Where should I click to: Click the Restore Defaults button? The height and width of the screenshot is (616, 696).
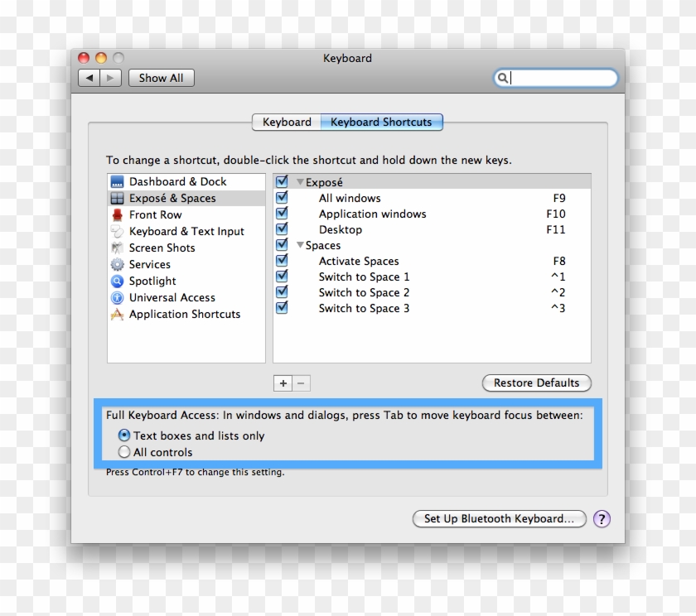[536, 383]
